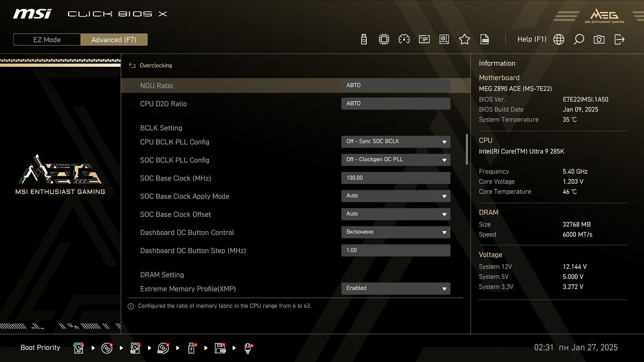Viewport: 644px width, 362px height.
Task: Select the first optical disc boot device
Action: tap(107, 348)
